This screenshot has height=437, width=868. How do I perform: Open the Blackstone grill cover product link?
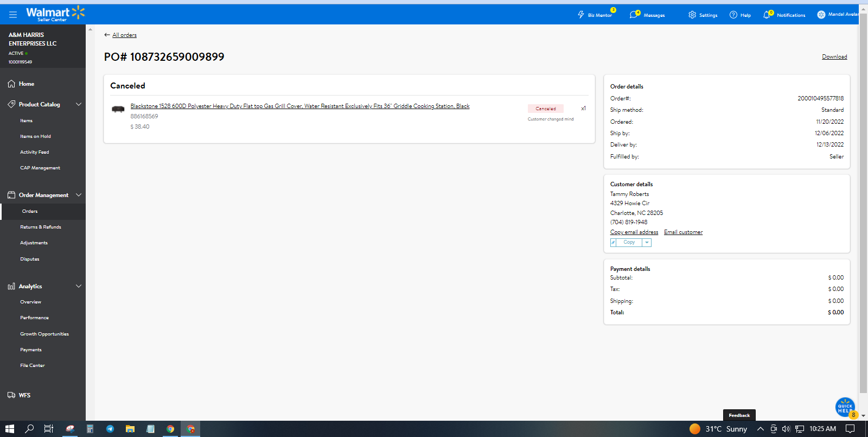[300, 106]
